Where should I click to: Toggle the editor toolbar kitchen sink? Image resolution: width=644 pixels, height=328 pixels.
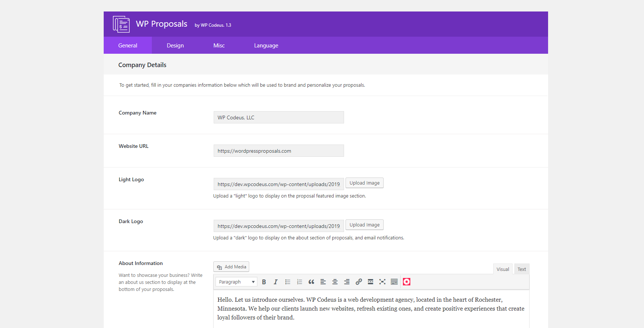tap(394, 282)
